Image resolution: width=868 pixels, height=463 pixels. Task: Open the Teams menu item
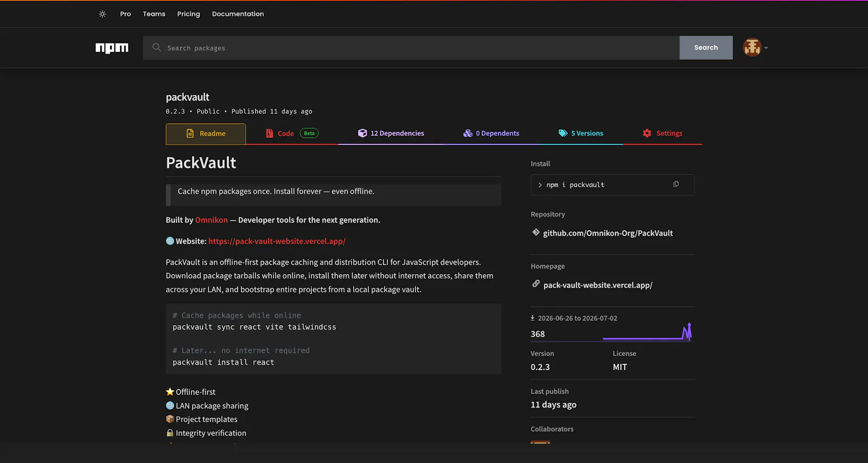point(154,14)
